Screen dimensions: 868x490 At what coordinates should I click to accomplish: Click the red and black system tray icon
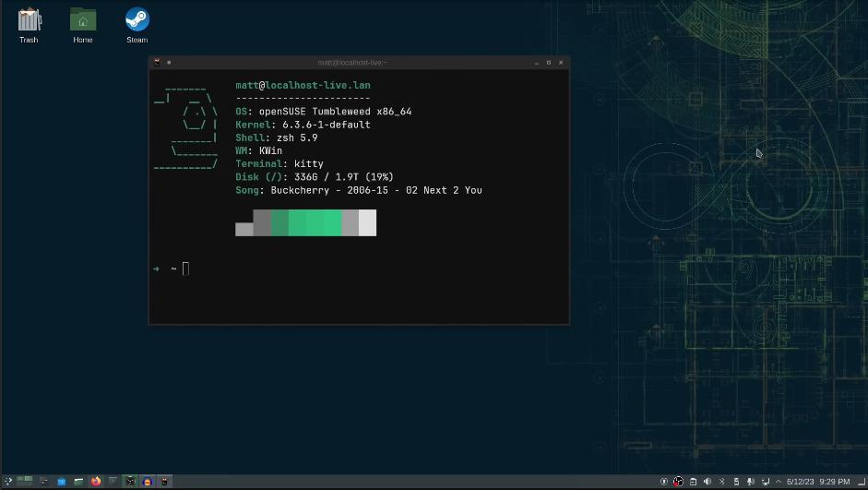[679, 482]
